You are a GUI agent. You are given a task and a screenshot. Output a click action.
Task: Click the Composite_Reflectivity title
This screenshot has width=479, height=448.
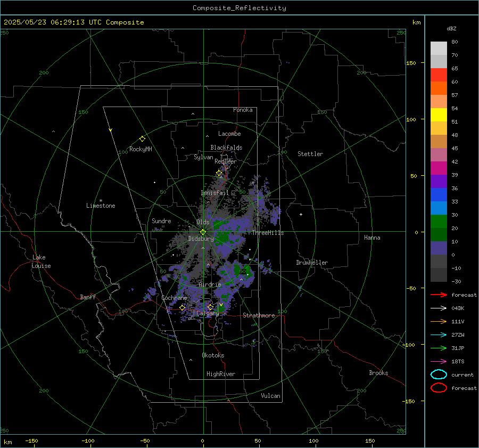[x=240, y=8]
